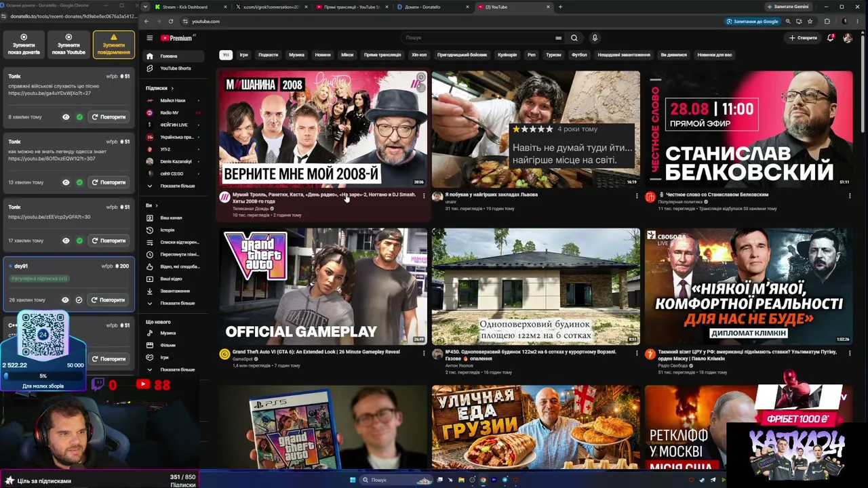The image size is (868, 488).
Task: Mark dsy91's donation as checked
Action: pos(79,300)
